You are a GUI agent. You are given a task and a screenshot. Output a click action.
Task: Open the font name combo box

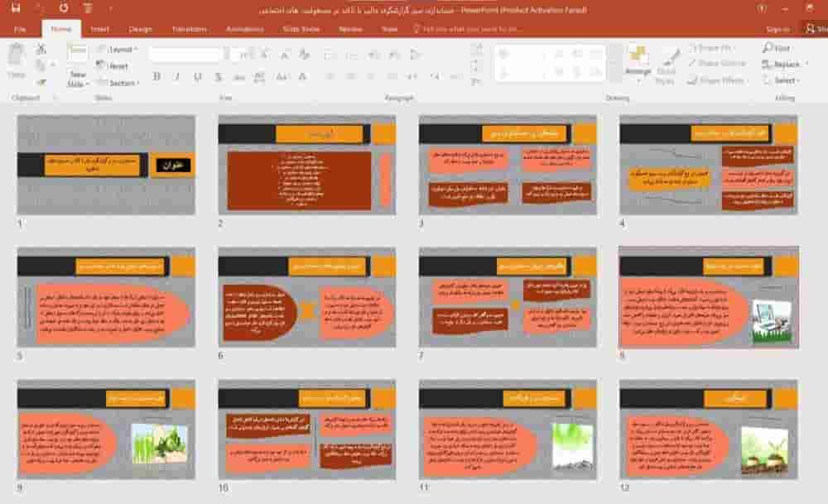185,54
